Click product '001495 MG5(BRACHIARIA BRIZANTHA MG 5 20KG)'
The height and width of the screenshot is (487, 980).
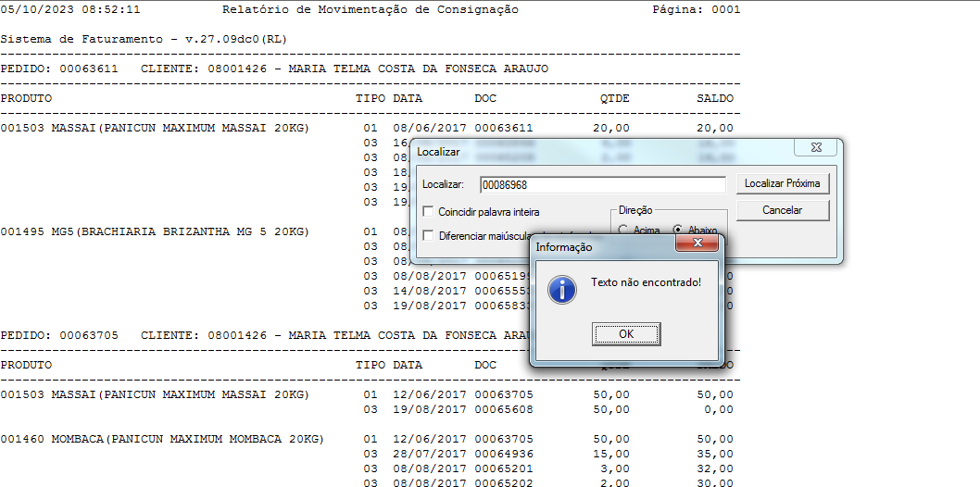coord(155,231)
